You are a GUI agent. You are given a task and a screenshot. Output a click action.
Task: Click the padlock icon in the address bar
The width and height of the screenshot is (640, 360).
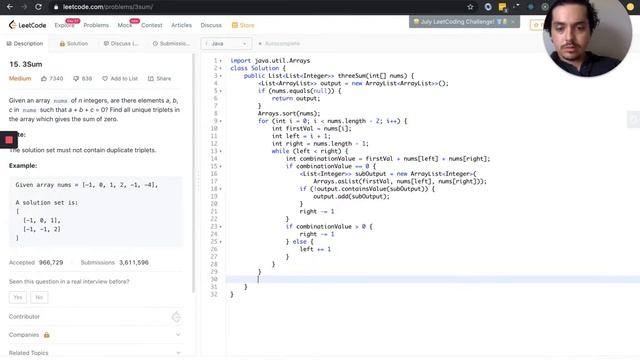[x=56, y=7]
